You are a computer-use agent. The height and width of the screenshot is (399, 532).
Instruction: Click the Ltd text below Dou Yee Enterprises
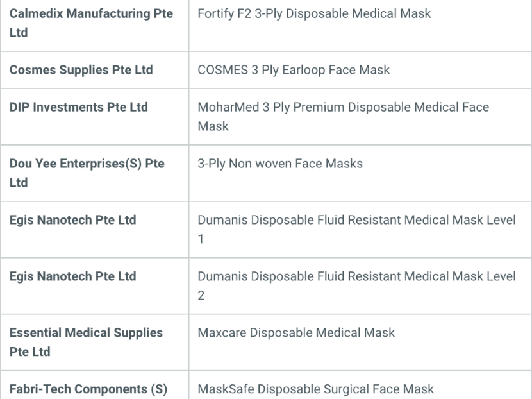point(19,183)
